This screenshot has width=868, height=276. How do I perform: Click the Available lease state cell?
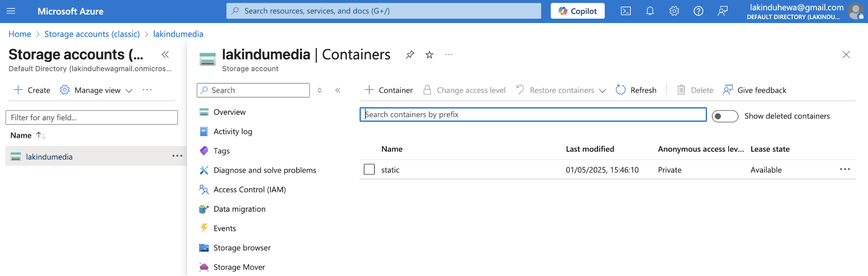[766, 170]
